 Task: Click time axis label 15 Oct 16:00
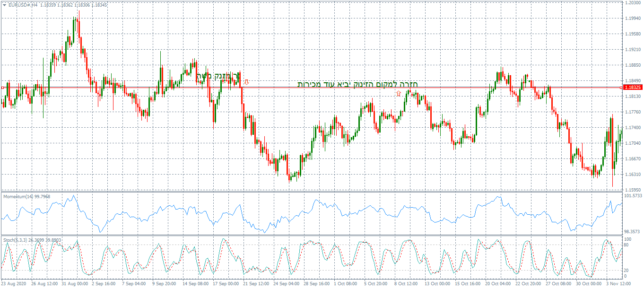pos(469,284)
